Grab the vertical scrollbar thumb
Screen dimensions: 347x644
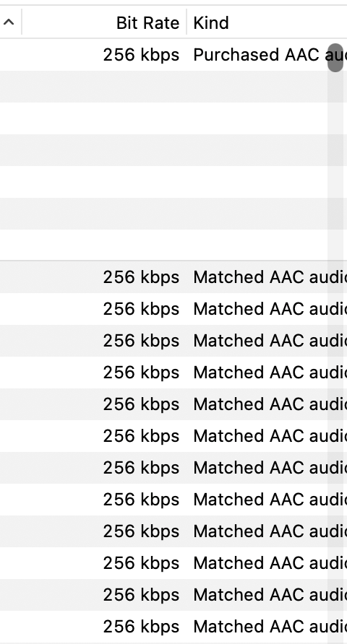click(335, 58)
